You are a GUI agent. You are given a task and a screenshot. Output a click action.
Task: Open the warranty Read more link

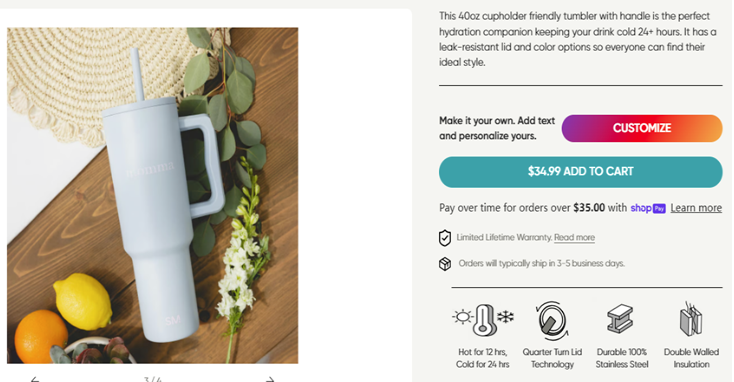(574, 237)
